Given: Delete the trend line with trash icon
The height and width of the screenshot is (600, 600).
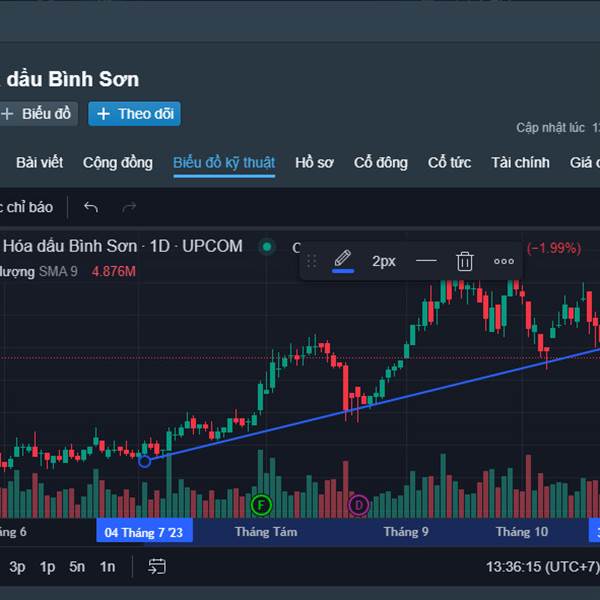Looking at the screenshot, I should (x=465, y=261).
